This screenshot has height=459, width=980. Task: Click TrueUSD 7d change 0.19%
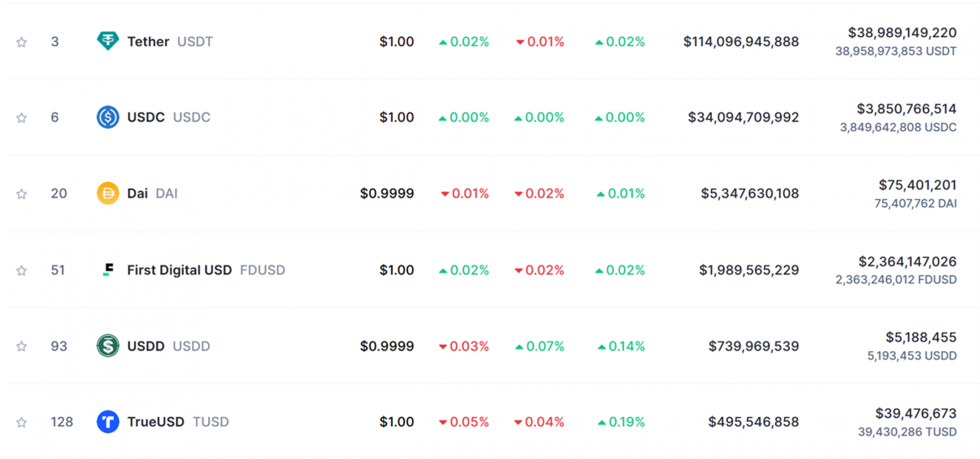tap(621, 422)
